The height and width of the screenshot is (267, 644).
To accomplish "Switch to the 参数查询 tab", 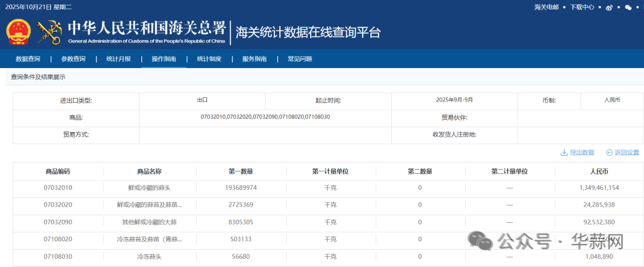I will [73, 59].
